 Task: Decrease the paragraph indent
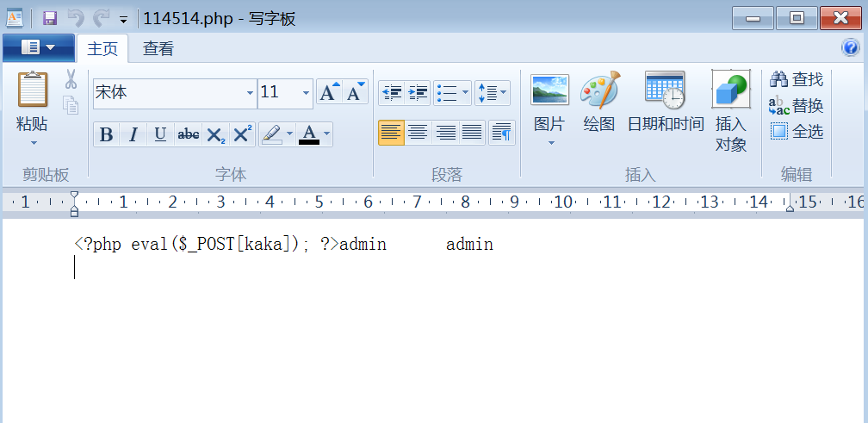(392, 92)
